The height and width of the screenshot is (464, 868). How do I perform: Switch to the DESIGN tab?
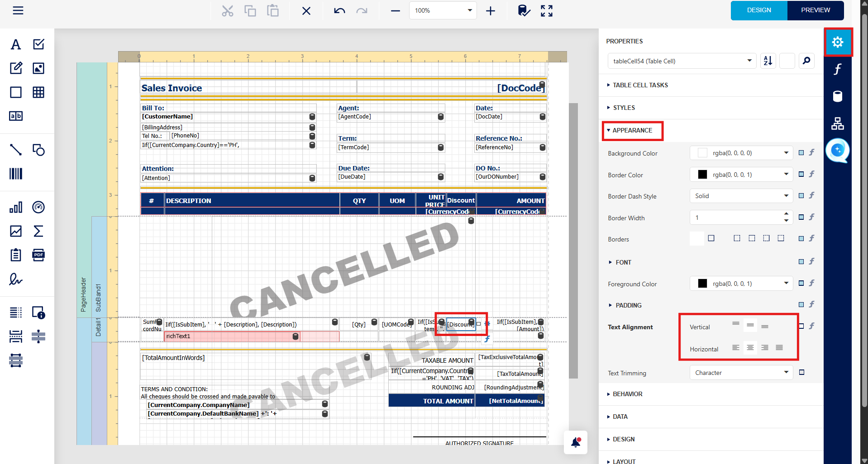pyautogui.click(x=759, y=10)
